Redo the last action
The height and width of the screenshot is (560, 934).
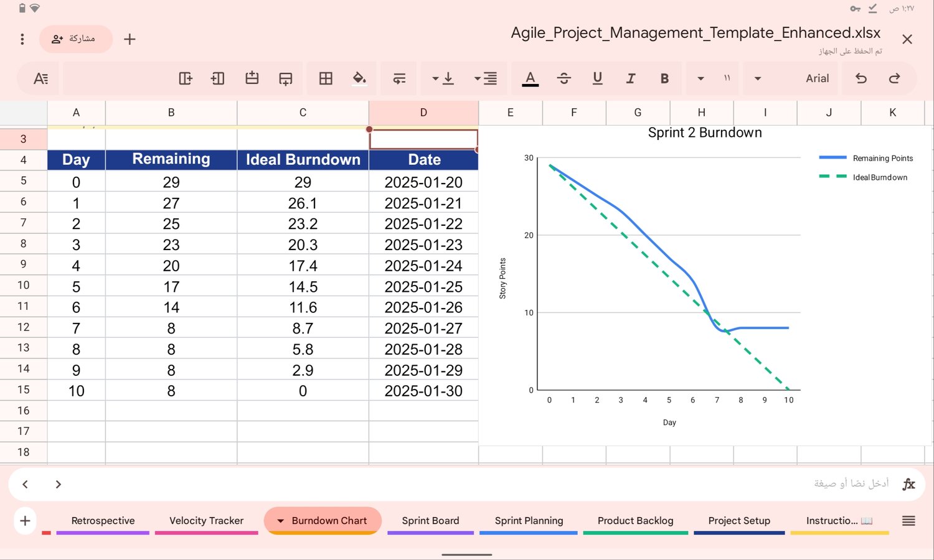pyautogui.click(x=895, y=78)
